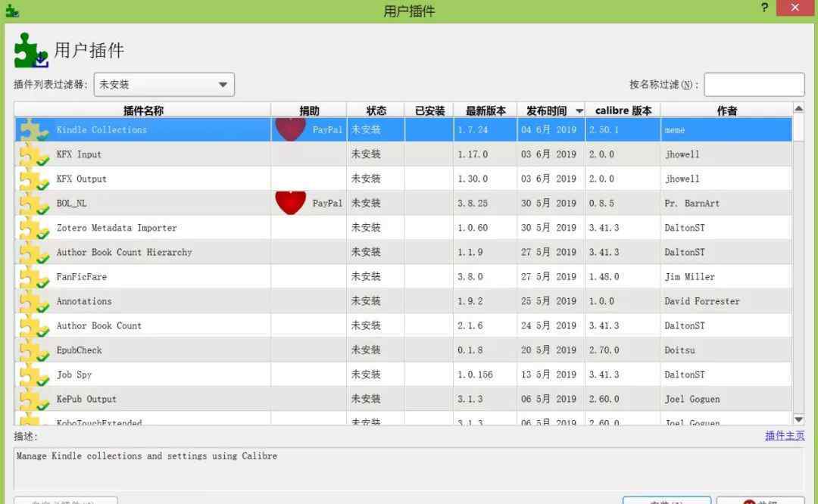The image size is (818, 504).
Task: Click the Annotations plugin puzzle icon
Action: tap(34, 301)
